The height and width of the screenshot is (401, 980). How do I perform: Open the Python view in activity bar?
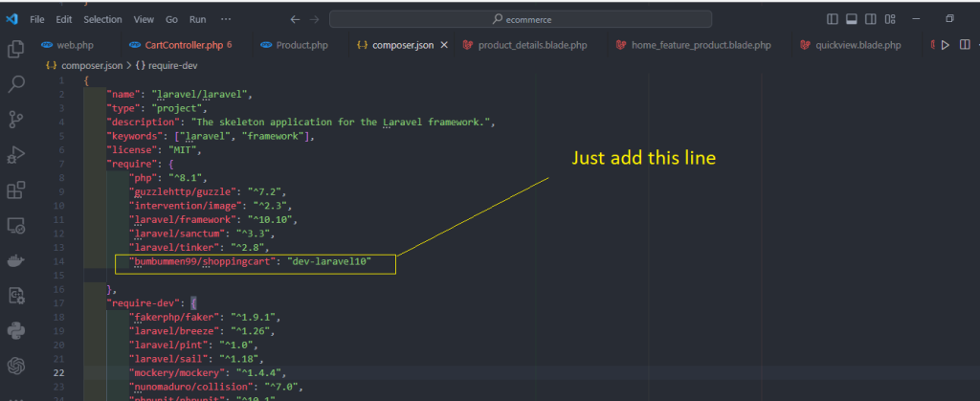click(x=15, y=329)
